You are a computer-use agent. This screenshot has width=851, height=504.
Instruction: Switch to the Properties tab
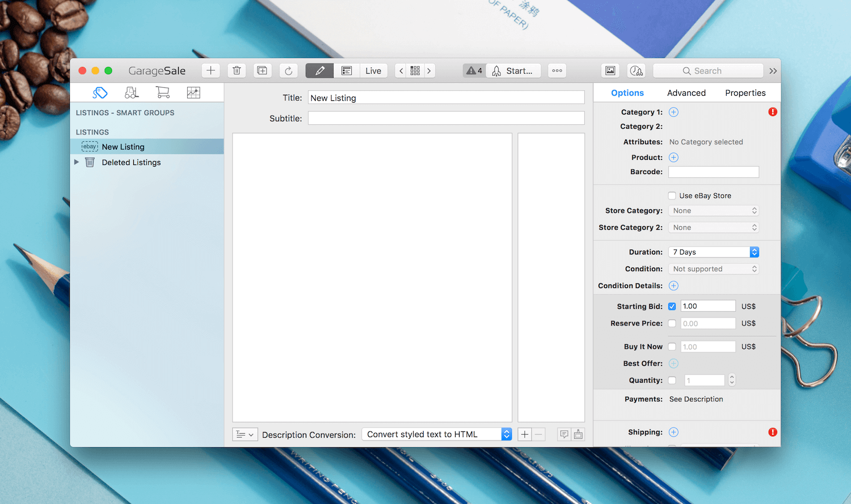[x=745, y=93]
